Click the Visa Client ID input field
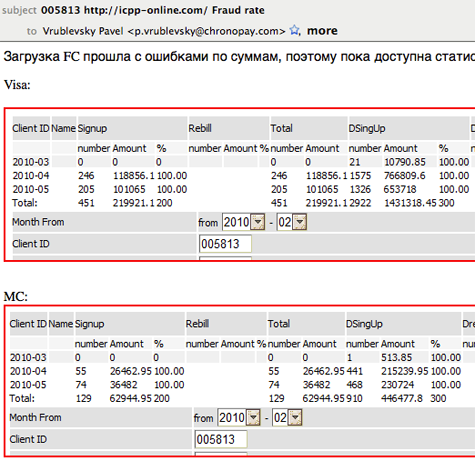 pos(225,244)
